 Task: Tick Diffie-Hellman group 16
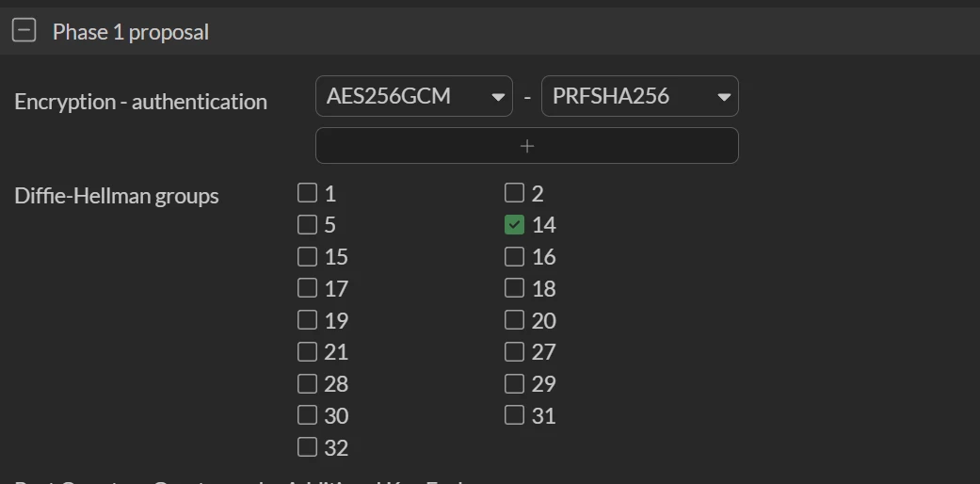click(x=514, y=257)
